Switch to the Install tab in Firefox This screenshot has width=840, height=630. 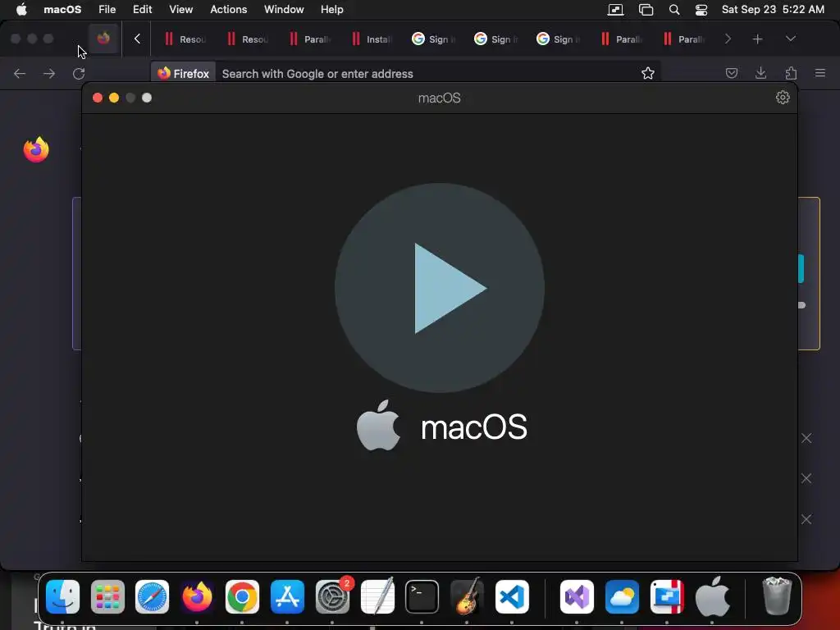point(372,39)
